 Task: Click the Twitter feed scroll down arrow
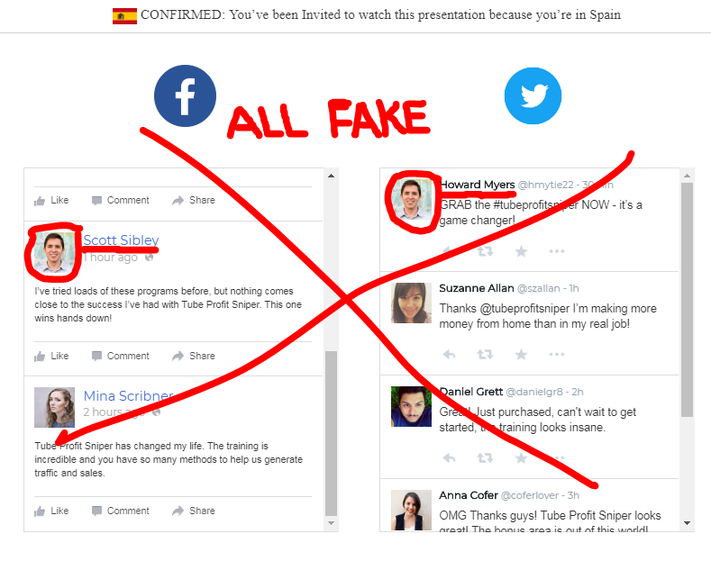(x=687, y=523)
